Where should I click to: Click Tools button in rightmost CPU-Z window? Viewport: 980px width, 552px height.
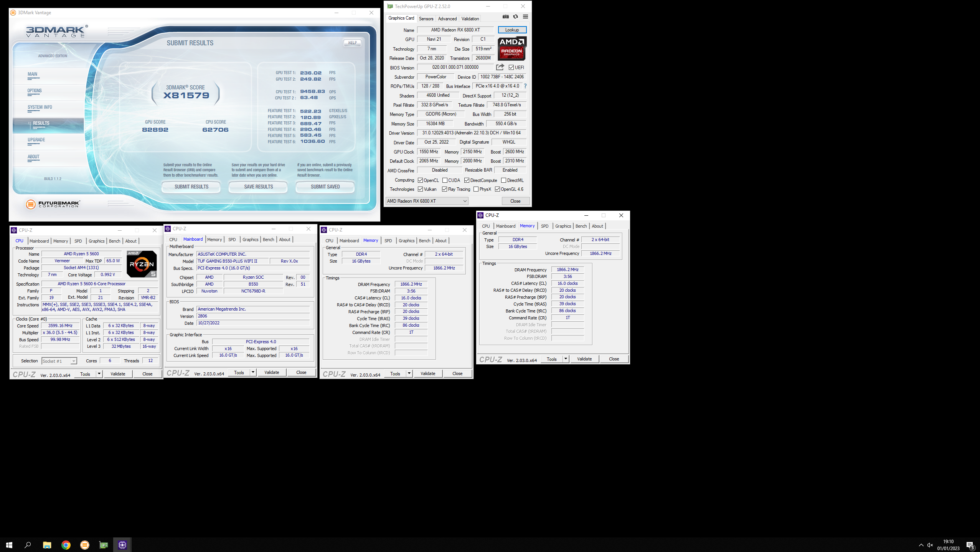[x=552, y=359]
